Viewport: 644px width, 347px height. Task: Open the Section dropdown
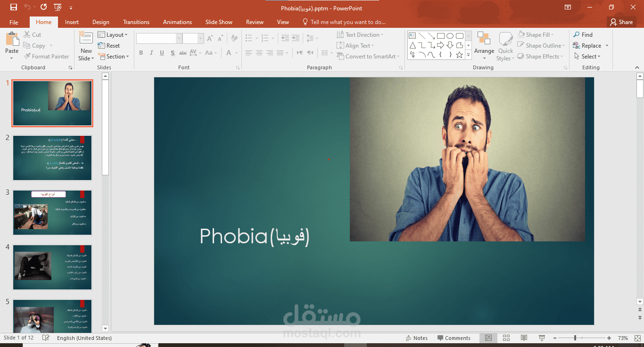(114, 57)
